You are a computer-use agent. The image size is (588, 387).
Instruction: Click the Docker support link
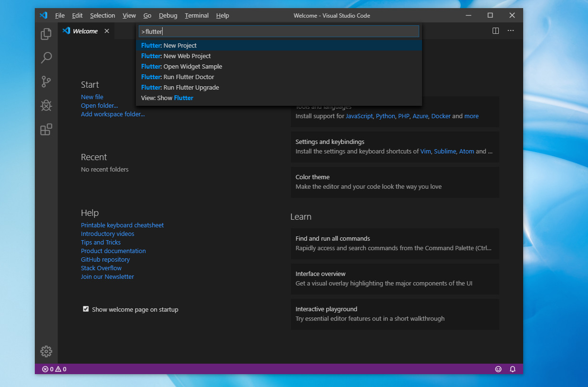click(441, 116)
